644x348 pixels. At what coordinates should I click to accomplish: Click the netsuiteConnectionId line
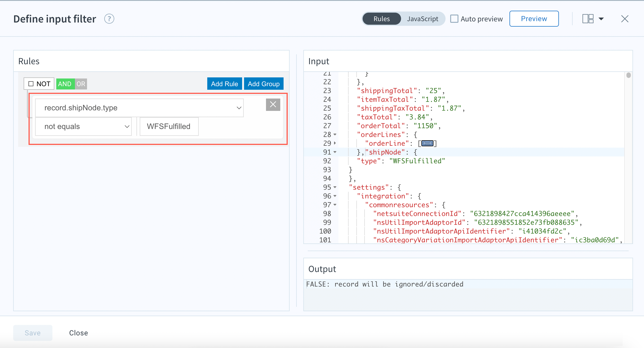(x=475, y=214)
